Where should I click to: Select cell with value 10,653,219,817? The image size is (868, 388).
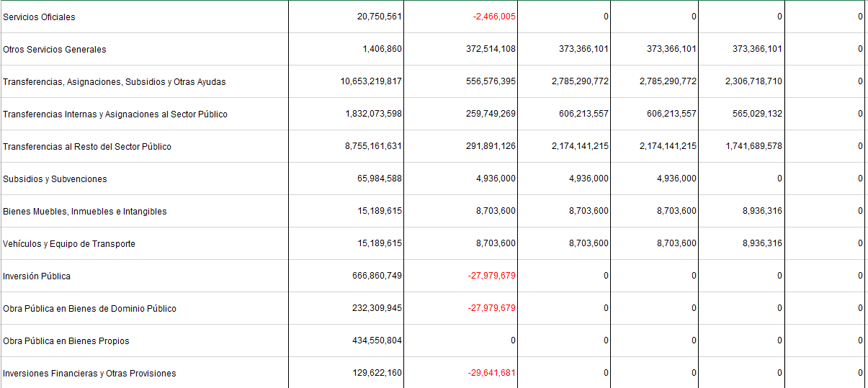click(346, 81)
